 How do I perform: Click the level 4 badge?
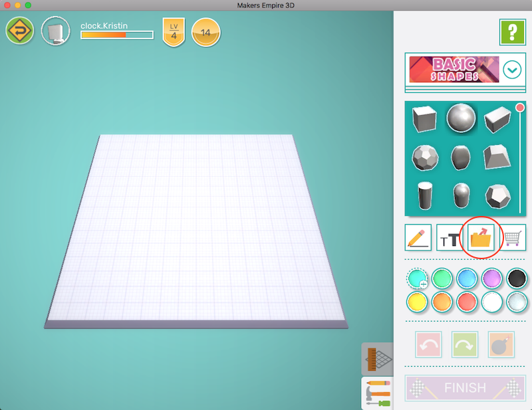click(x=174, y=32)
